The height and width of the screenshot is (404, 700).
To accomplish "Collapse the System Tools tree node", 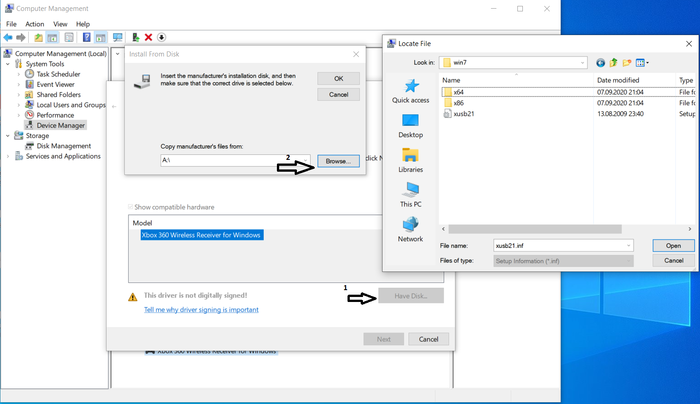I will (8, 64).
